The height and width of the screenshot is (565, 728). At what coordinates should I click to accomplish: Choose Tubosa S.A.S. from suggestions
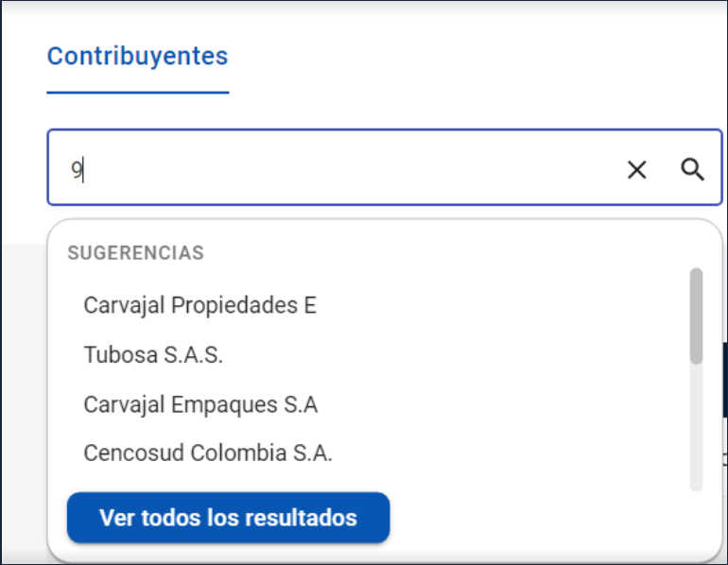click(x=153, y=355)
